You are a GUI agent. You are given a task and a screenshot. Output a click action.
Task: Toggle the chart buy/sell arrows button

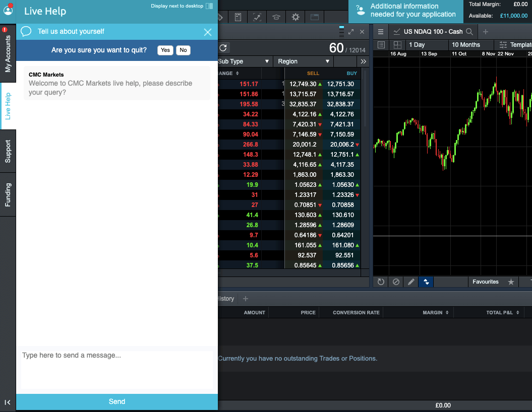tap(426, 282)
